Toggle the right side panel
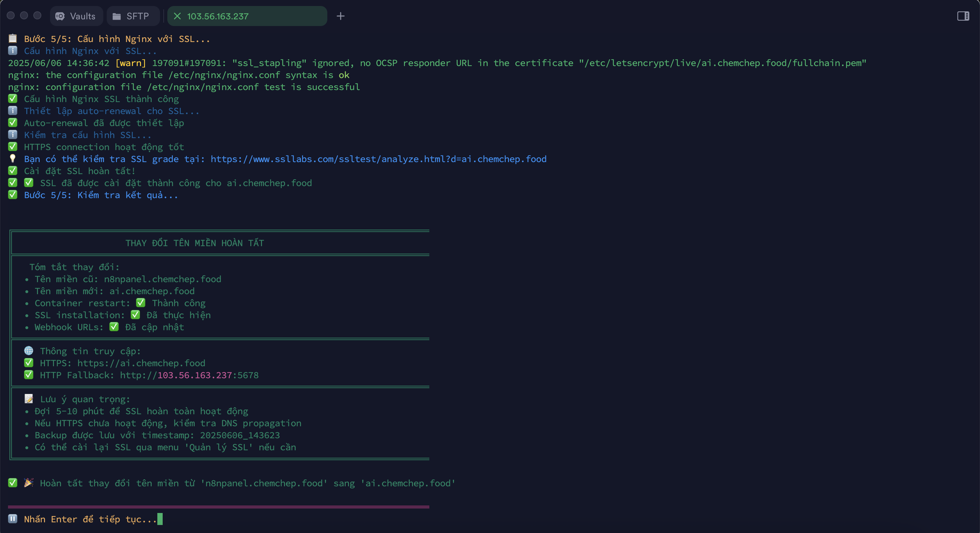 (x=963, y=16)
